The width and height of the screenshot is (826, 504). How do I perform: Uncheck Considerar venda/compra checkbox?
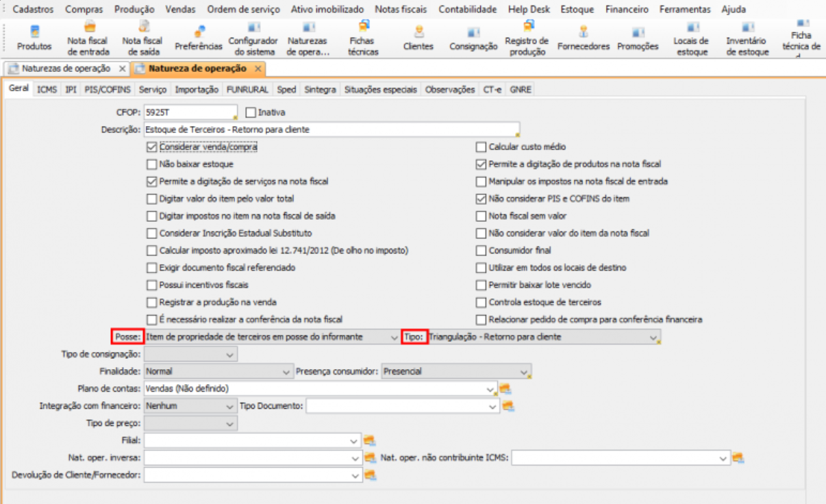pos(152,147)
